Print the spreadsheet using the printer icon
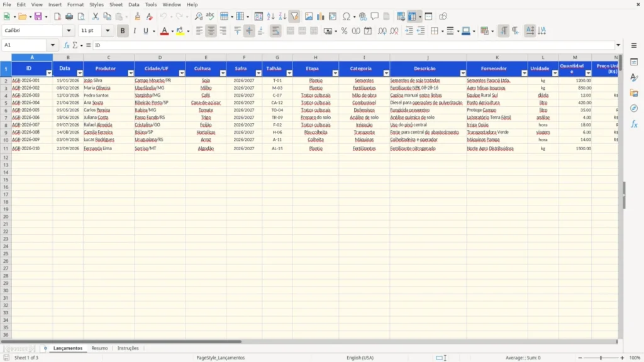Screen dimensions: 644x362 69,16
